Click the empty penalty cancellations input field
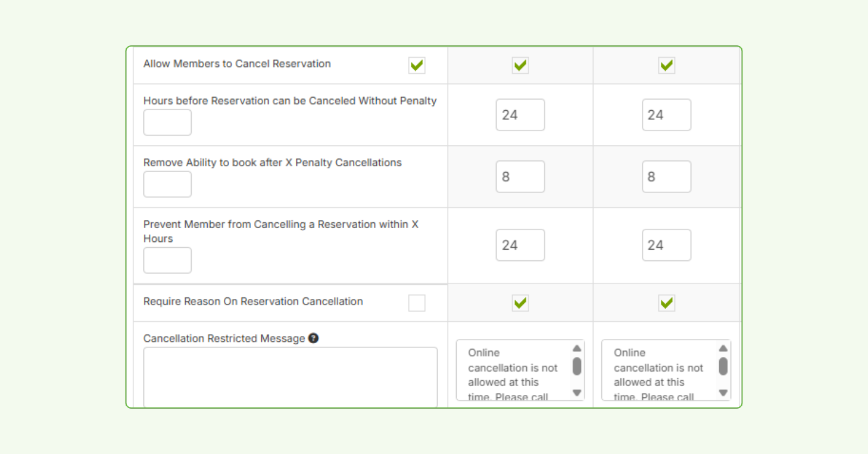This screenshot has height=454, width=868. point(167,184)
